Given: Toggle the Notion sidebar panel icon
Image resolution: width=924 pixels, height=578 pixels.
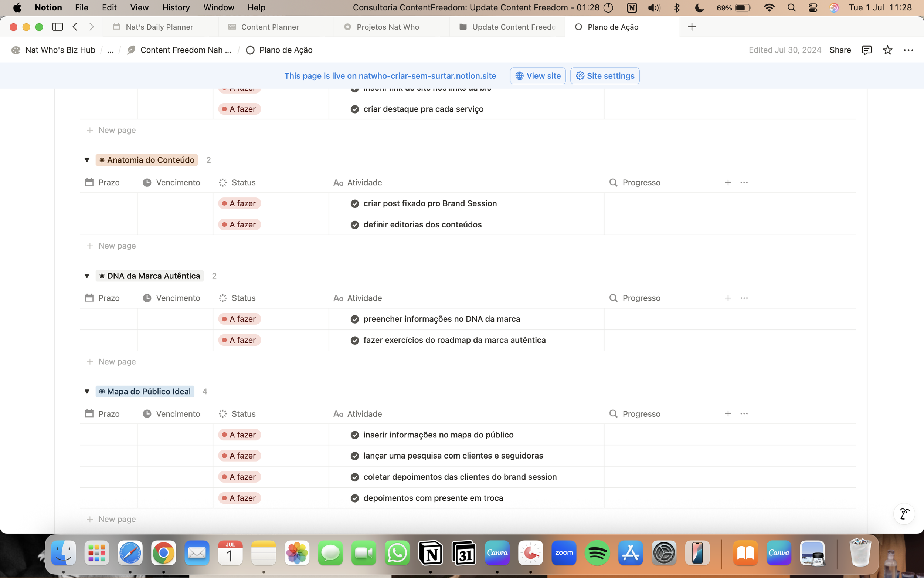Looking at the screenshot, I should (58, 27).
